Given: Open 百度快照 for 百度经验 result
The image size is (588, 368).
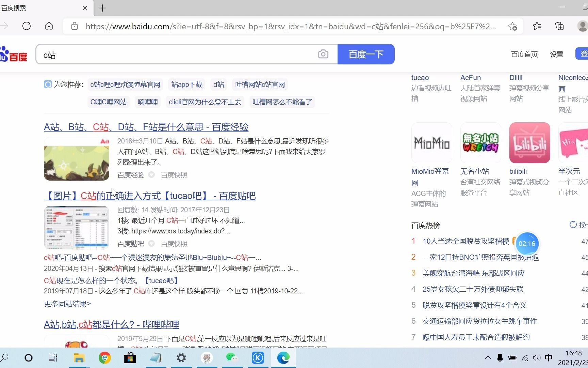Looking at the screenshot, I should coord(174,175).
